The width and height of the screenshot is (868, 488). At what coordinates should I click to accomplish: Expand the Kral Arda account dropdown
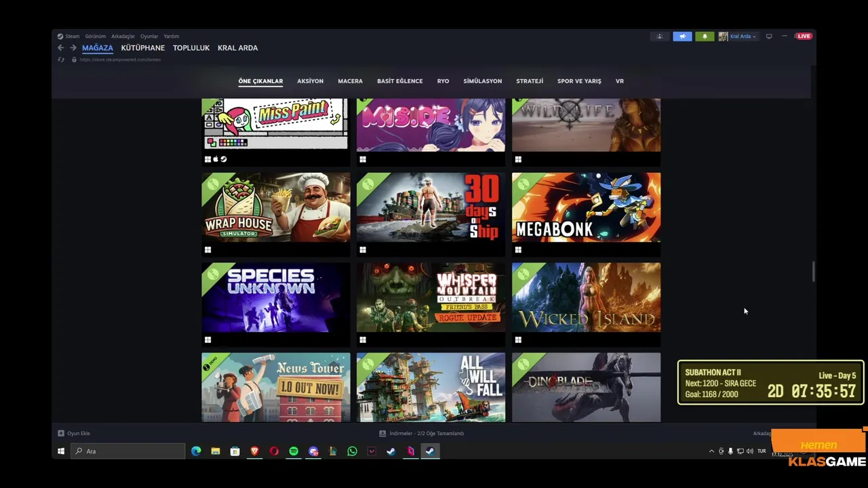pyautogui.click(x=754, y=37)
